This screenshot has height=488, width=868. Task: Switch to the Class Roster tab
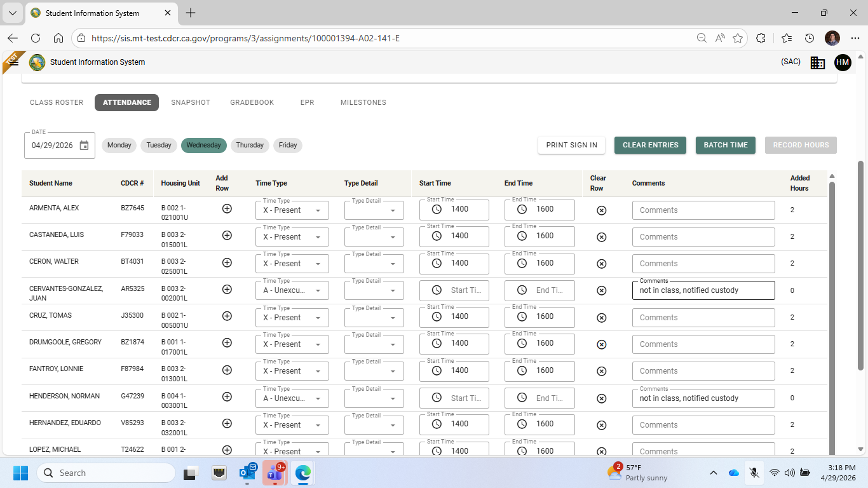[x=57, y=102]
